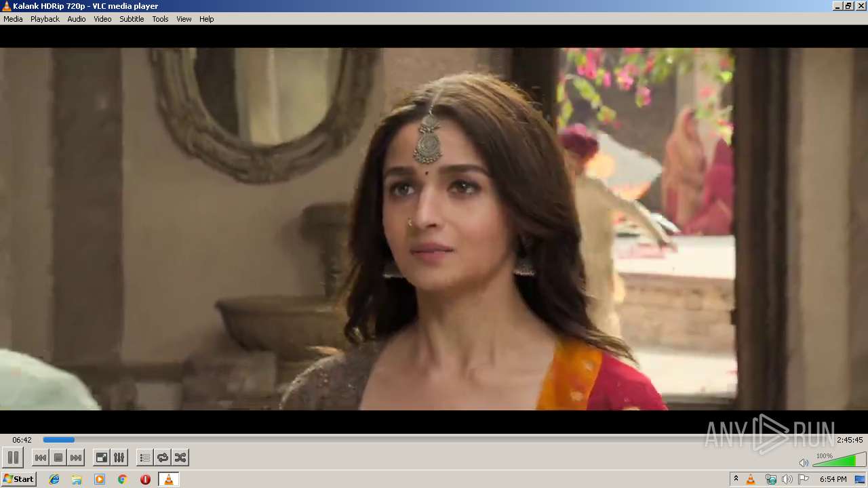This screenshot has width=868, height=488.
Task: Open the Audio menu
Action: point(77,19)
